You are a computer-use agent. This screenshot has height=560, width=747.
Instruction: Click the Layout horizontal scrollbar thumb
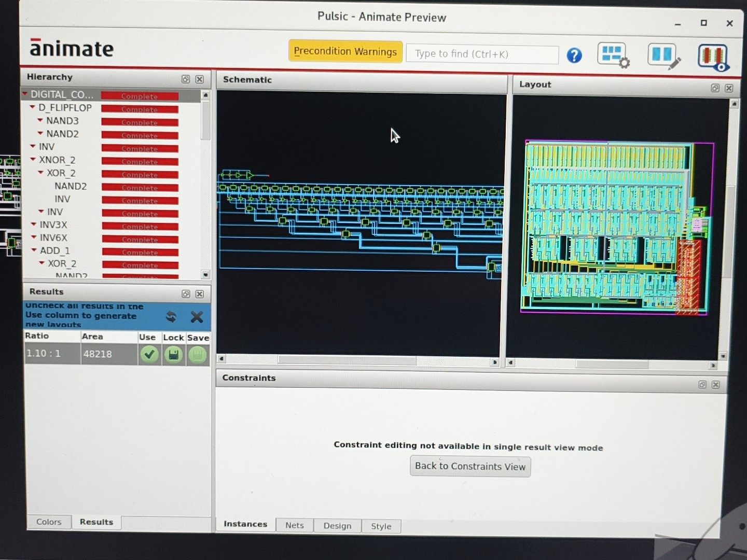(612, 364)
